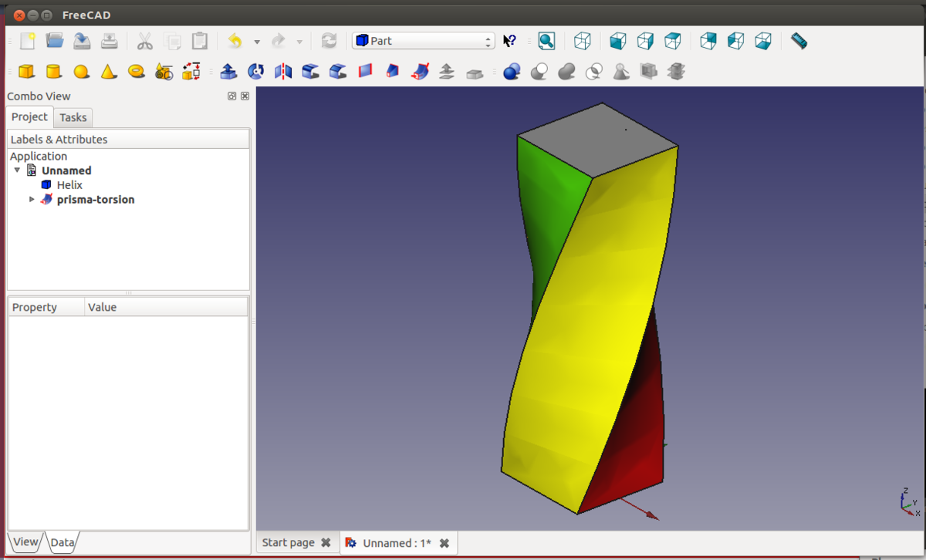Switch to the Tasks tab
Image resolution: width=926 pixels, height=560 pixels.
point(73,117)
